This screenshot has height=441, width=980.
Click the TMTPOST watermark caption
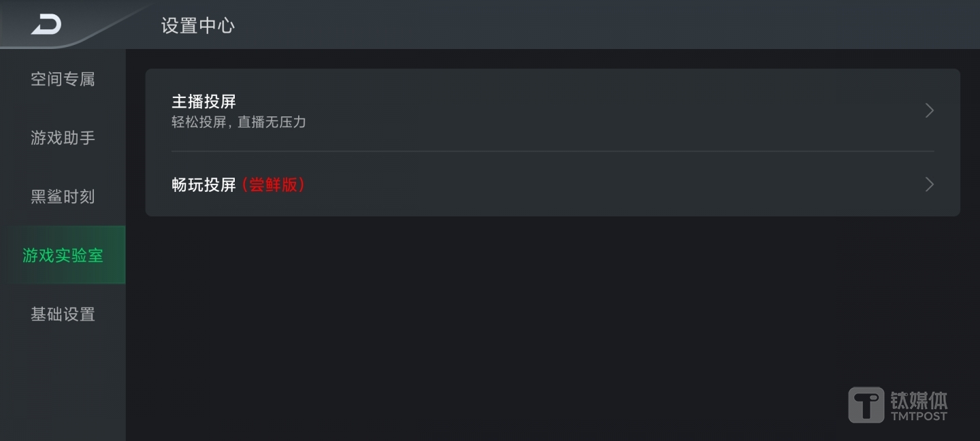(919, 416)
